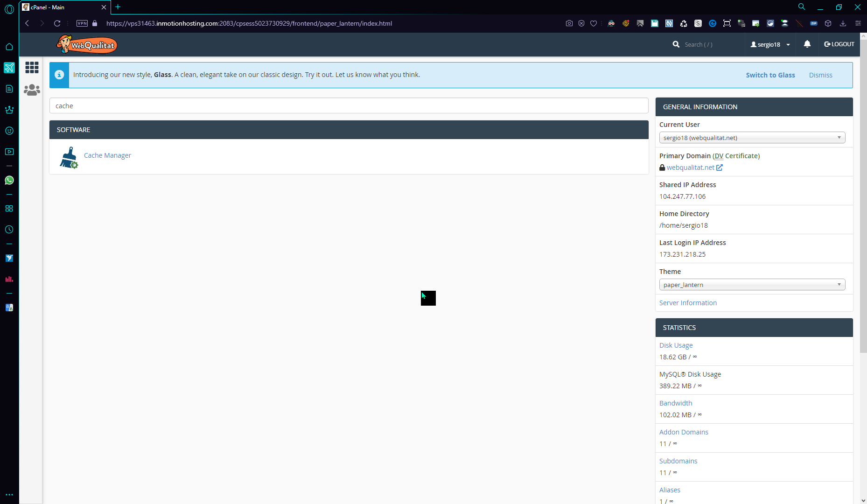Open the airplane icon in Opera sidebar
The width and height of the screenshot is (867, 504).
coord(9,68)
